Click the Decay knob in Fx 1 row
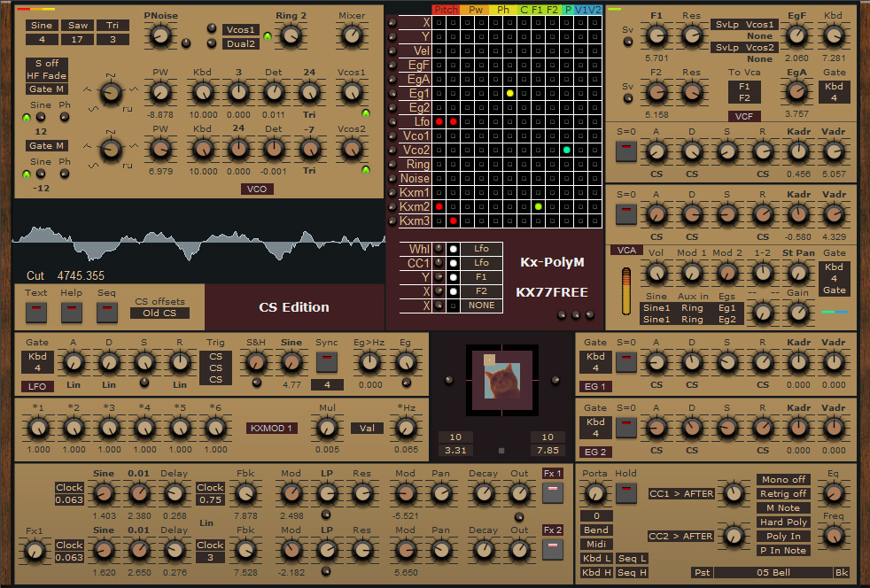 pyautogui.click(x=483, y=493)
